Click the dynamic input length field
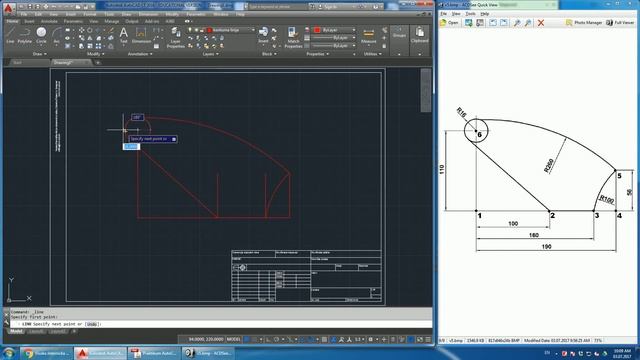 coord(131,147)
